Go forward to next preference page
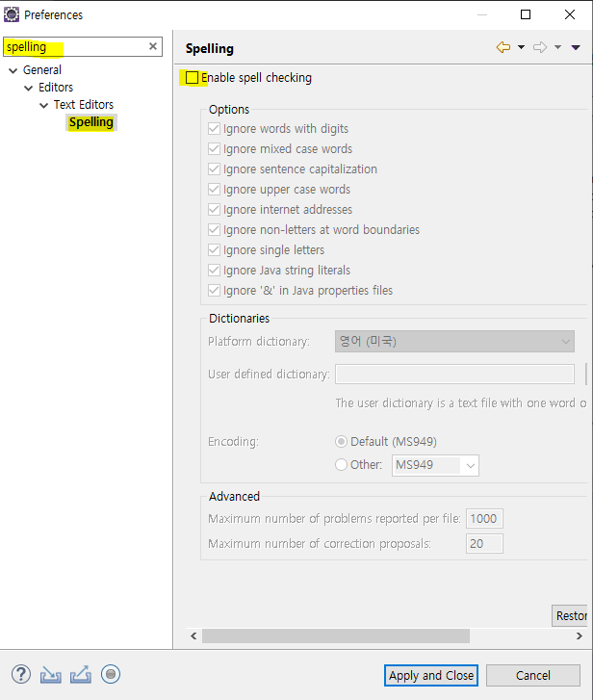 (x=540, y=47)
